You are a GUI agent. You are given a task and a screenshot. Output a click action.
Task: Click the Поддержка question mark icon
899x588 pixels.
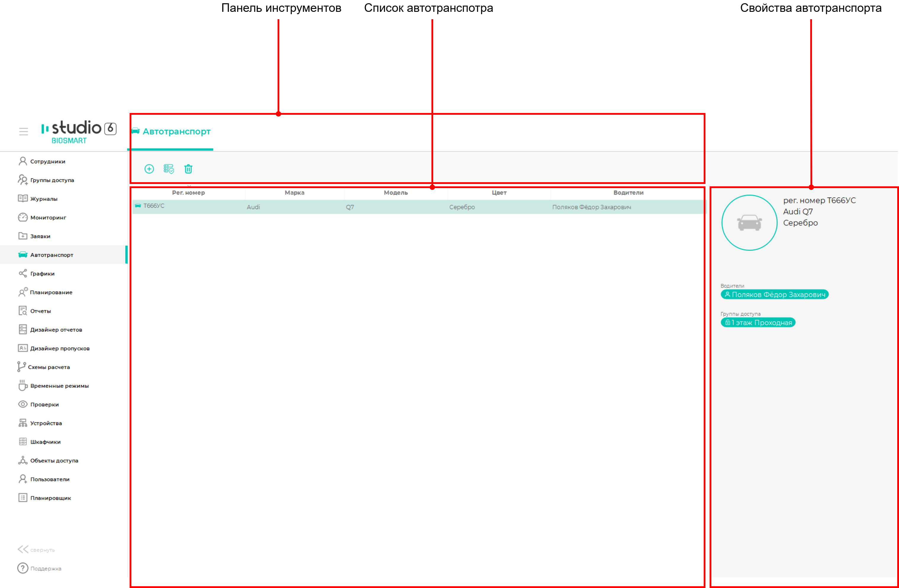tap(23, 568)
